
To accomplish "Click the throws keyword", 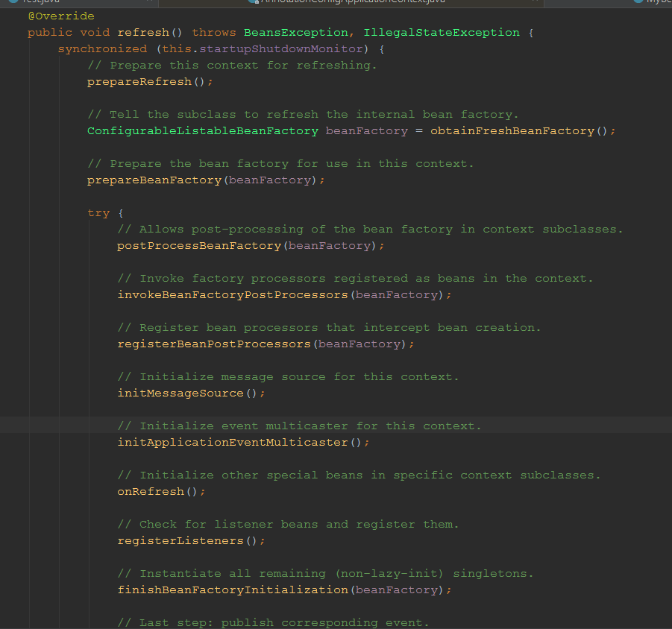I will point(214,33).
